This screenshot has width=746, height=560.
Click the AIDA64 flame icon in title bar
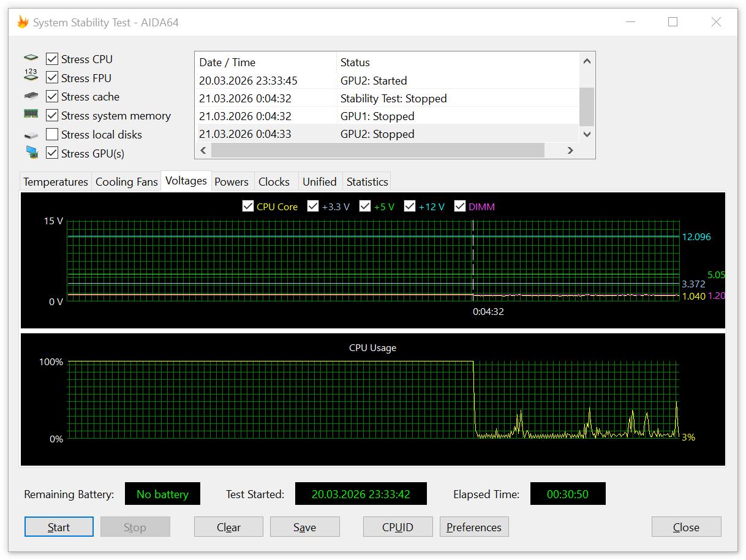[23, 22]
